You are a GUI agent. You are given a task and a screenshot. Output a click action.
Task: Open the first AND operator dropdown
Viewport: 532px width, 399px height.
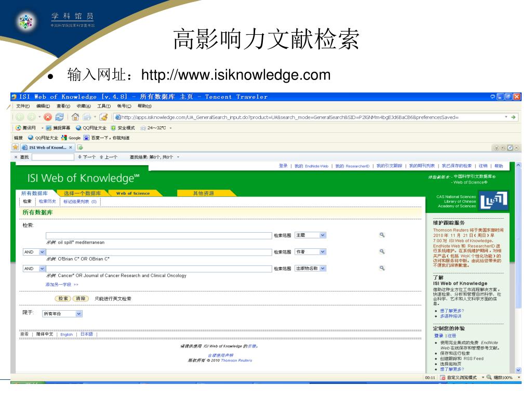click(34, 252)
